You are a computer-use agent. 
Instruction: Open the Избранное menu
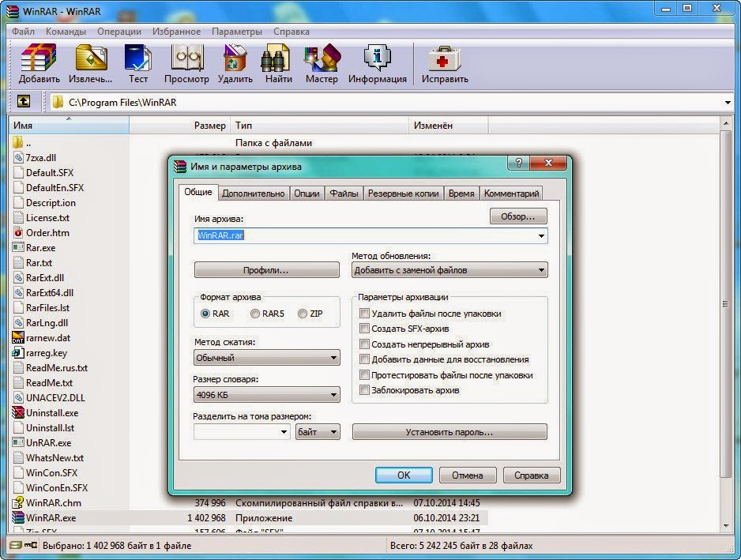pos(176,31)
